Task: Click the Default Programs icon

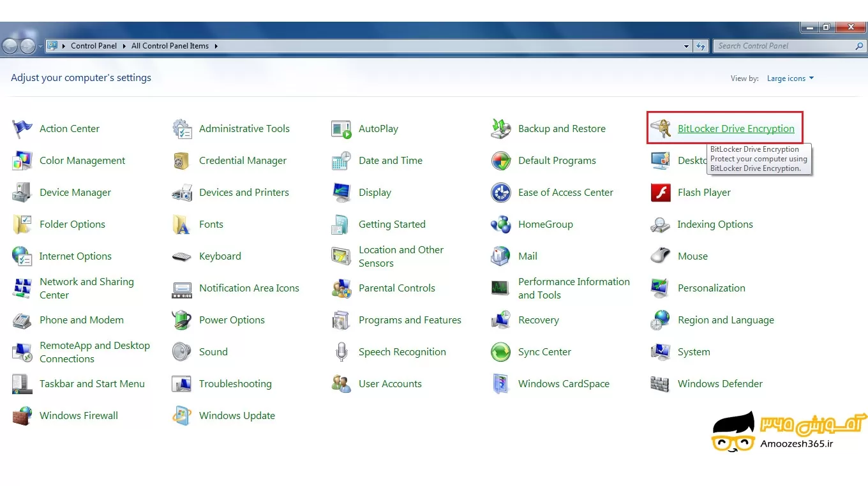Action: click(501, 161)
